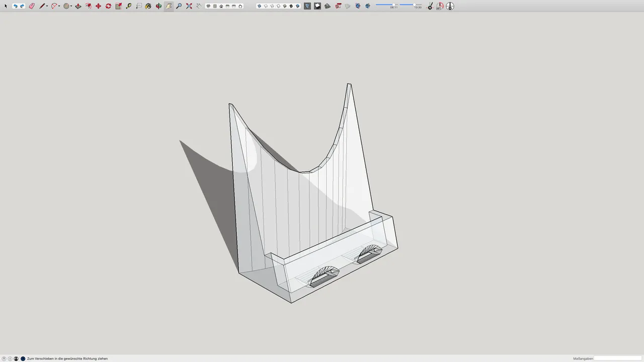Viewport: 644px width, 362px height.
Task: Click the user profile status icon
Action: point(16,358)
